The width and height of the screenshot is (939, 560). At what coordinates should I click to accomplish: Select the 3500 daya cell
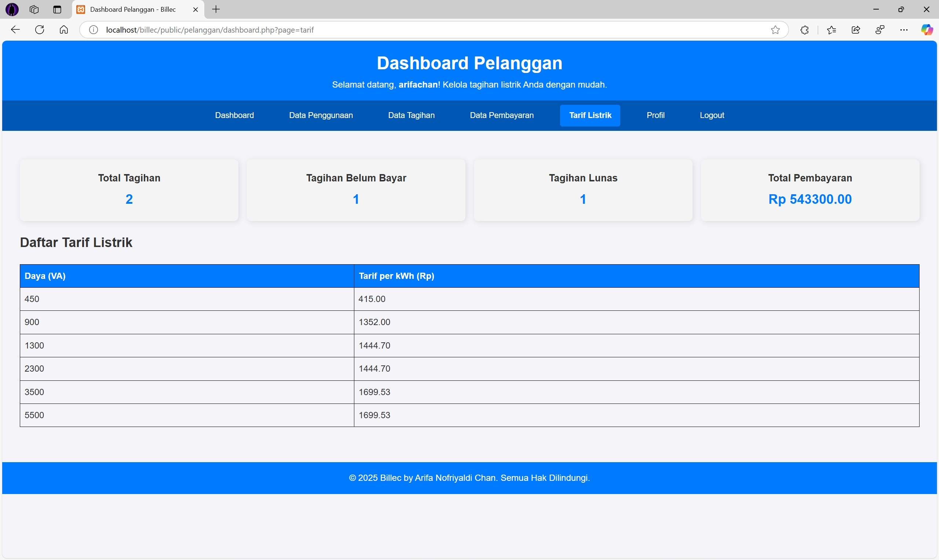point(187,392)
